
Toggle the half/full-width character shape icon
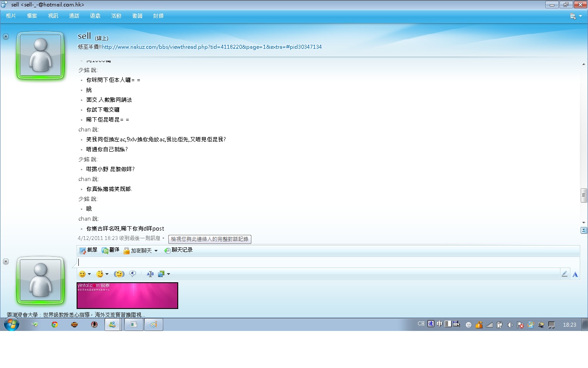(448, 324)
